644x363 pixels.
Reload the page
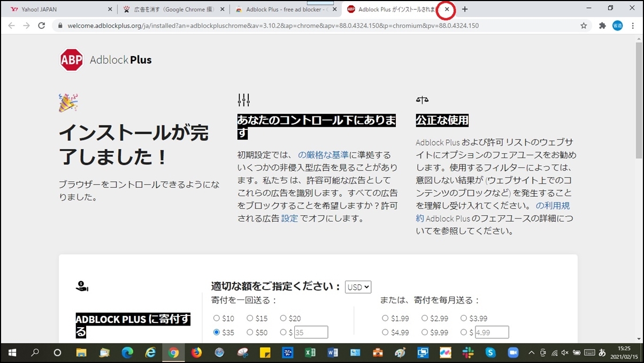(x=41, y=26)
